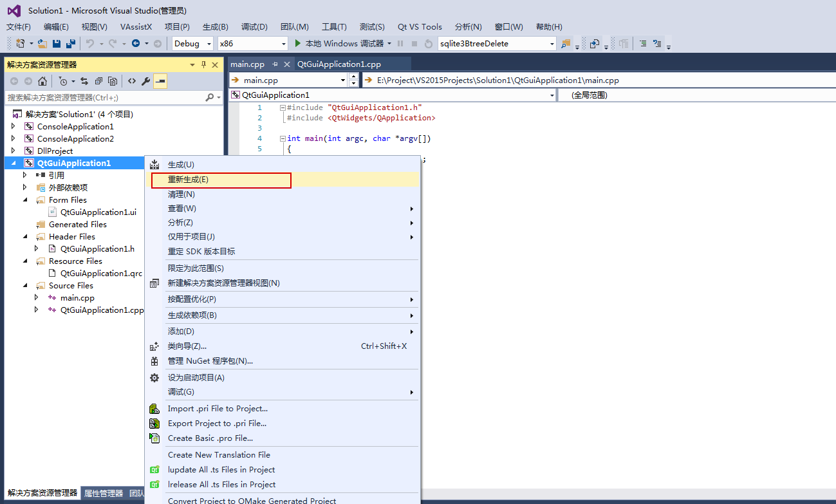This screenshot has height=504, width=836.
Task: Open the x86 platform dropdown
Action: pos(284,44)
